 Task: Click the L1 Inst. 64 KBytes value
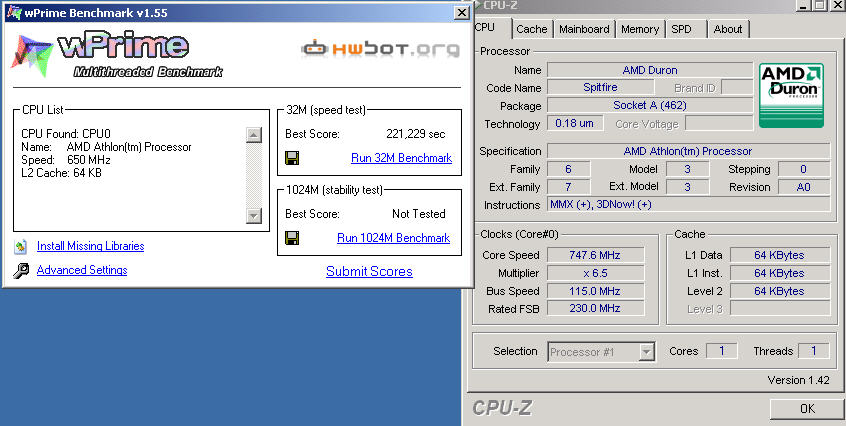pyautogui.click(x=780, y=273)
